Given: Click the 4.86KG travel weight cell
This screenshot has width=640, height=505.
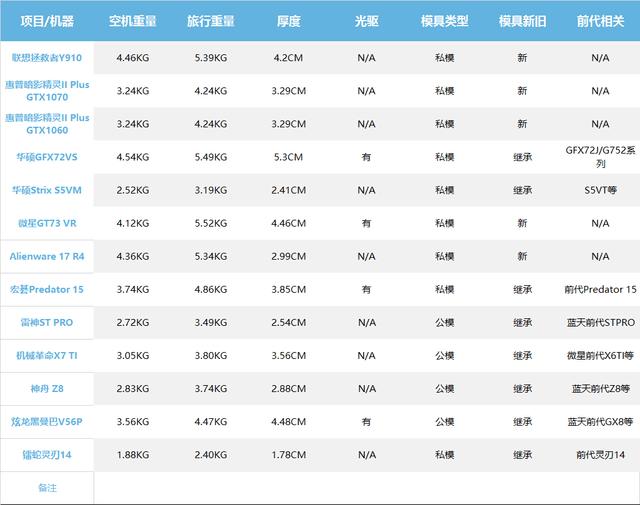Looking at the screenshot, I should (x=211, y=289).
